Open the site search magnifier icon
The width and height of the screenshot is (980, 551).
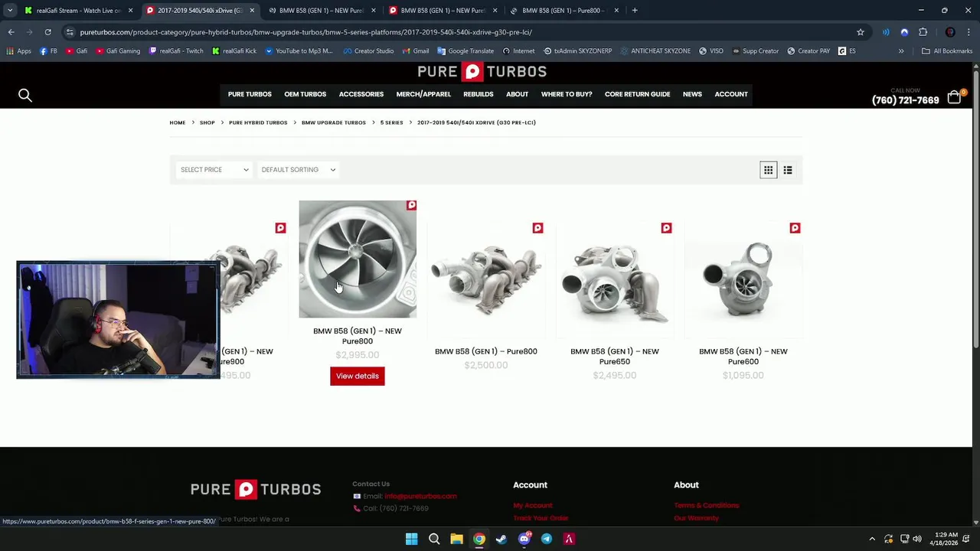click(x=25, y=95)
